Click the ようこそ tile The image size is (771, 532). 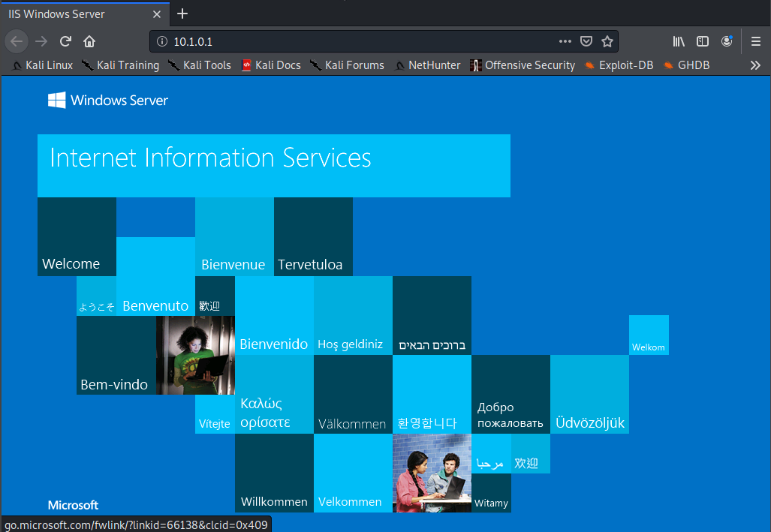click(x=96, y=296)
